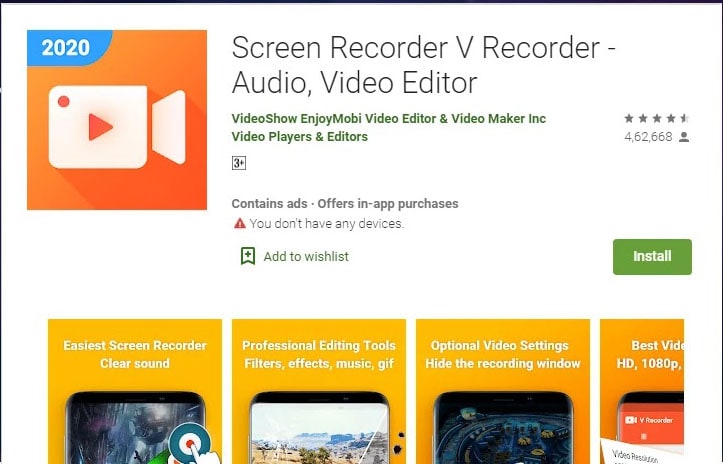Open VideoShow EnjoyMobi developer page link

tap(389, 119)
